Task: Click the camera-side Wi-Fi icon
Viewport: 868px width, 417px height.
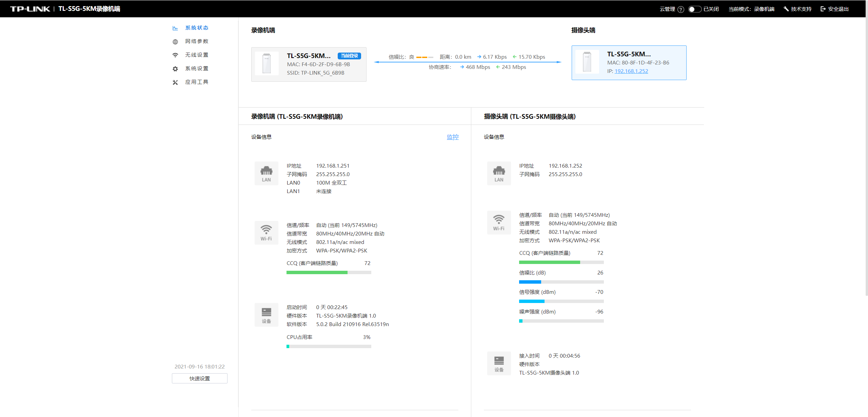Action: pyautogui.click(x=499, y=222)
